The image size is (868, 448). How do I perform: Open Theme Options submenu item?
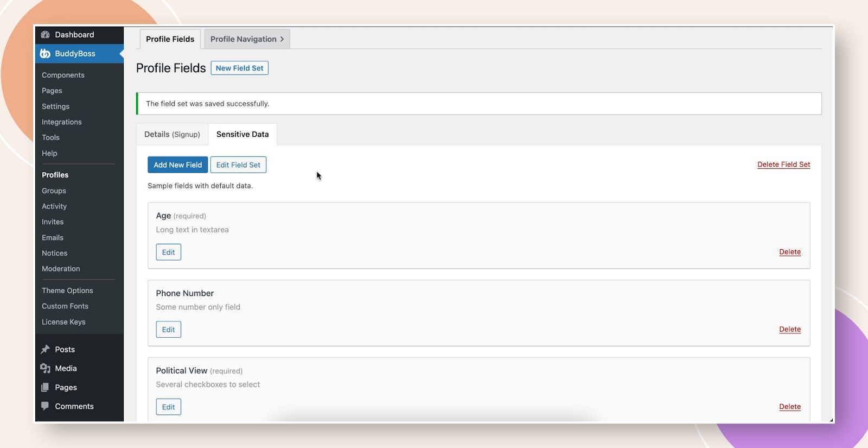coord(67,291)
